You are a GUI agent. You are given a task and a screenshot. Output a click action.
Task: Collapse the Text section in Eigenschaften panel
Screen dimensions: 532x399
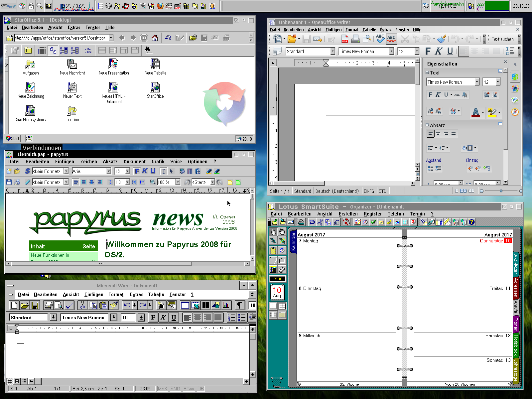(427, 72)
